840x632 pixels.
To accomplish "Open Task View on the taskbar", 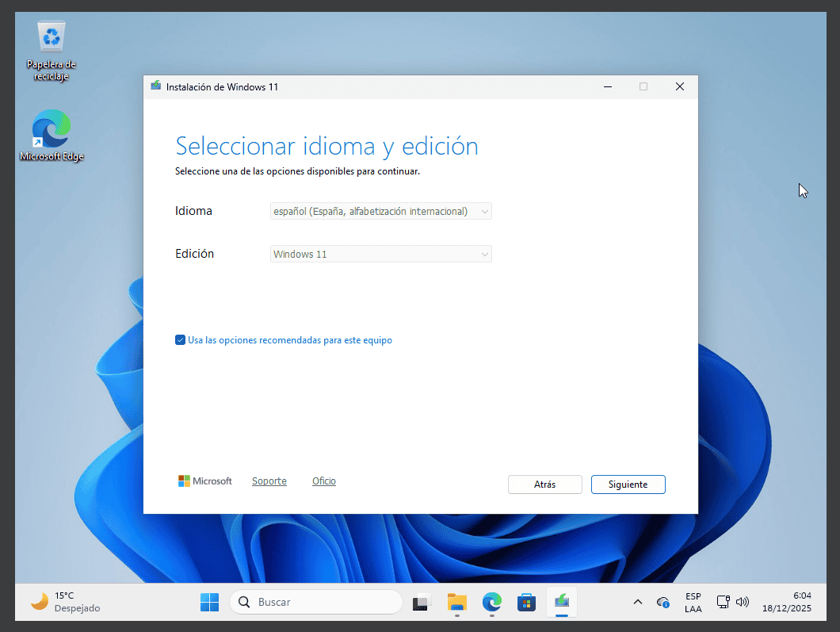I will pos(421,602).
